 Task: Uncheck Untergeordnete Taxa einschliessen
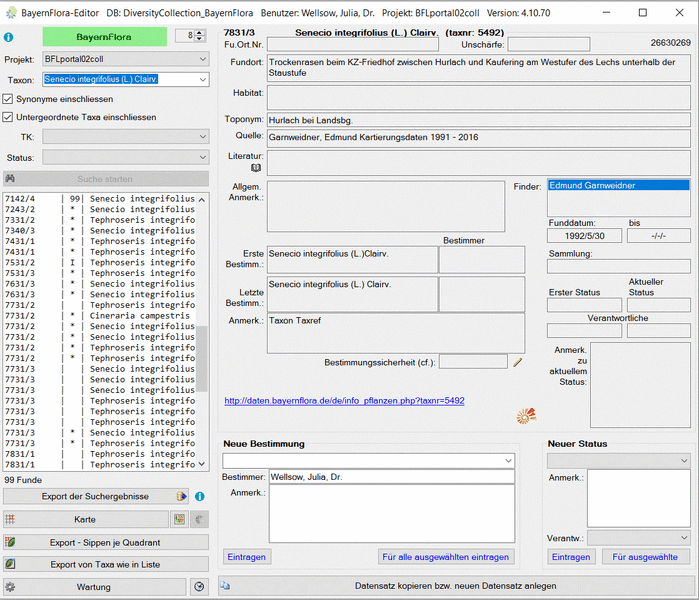click(x=8, y=117)
